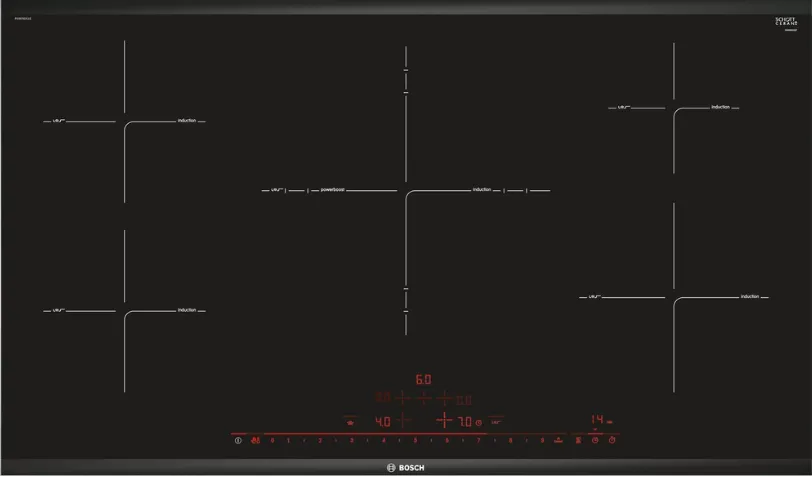812x477 pixels.
Task: Set power level to 5 on slider
Action: pos(414,440)
